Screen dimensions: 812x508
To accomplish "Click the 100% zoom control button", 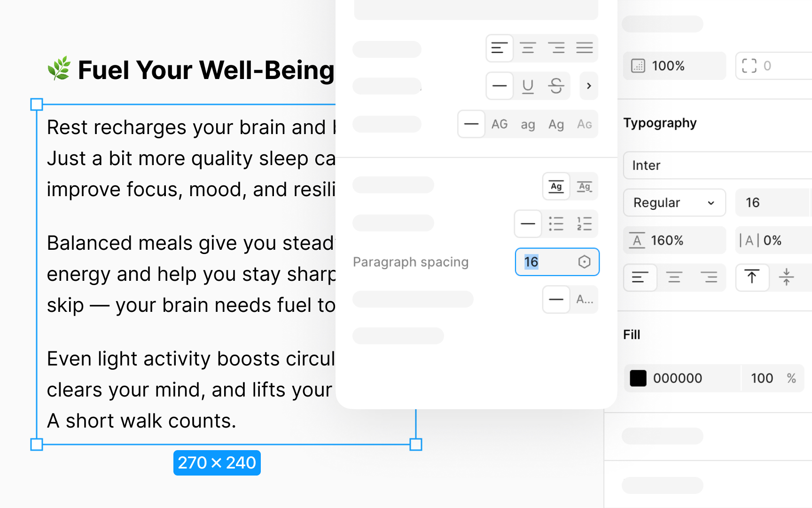I will (674, 66).
